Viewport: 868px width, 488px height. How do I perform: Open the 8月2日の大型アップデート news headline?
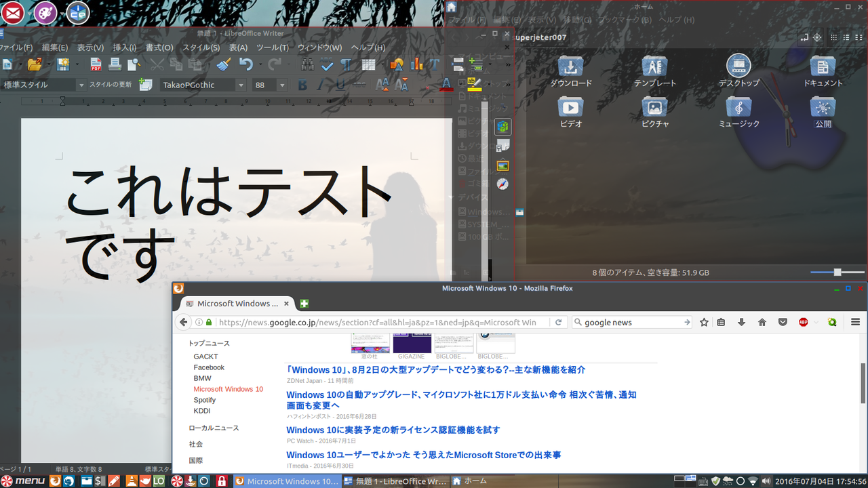point(436,370)
